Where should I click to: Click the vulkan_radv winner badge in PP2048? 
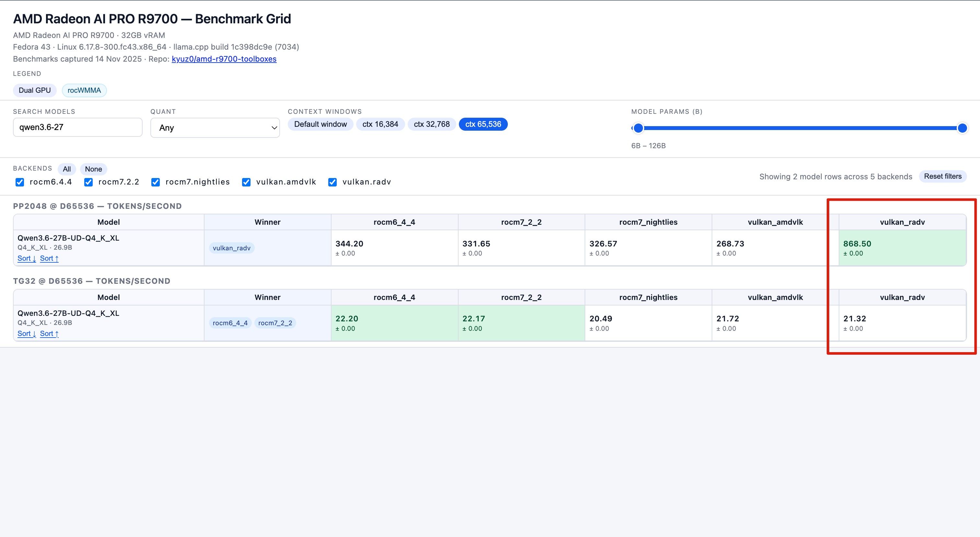point(231,248)
